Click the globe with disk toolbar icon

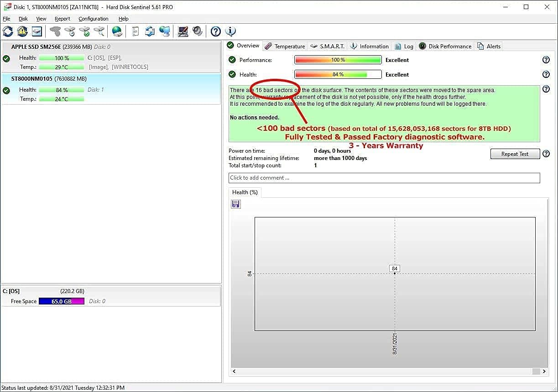(x=117, y=31)
